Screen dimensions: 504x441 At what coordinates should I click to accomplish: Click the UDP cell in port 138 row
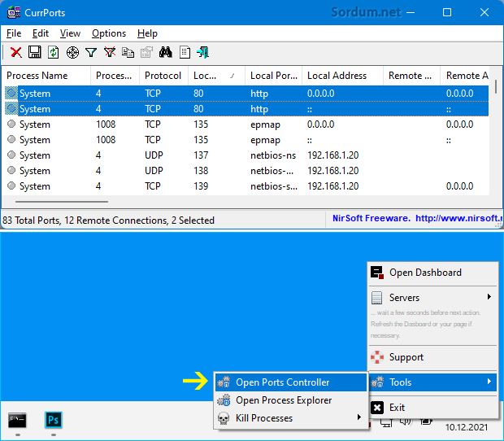(154, 171)
